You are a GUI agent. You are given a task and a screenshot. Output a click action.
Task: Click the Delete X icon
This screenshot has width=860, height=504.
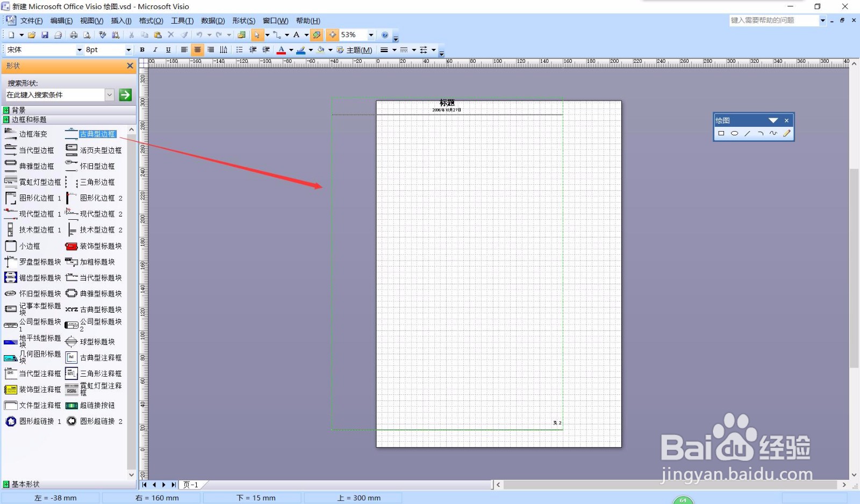click(x=171, y=35)
